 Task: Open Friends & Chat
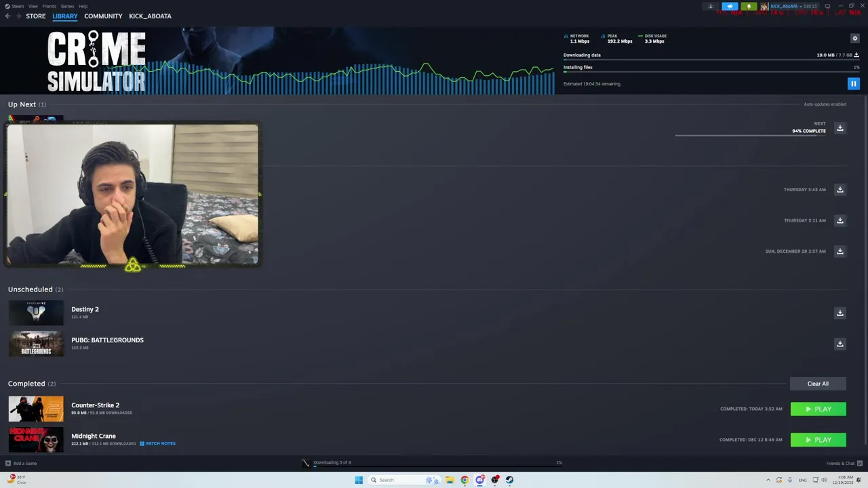click(x=844, y=464)
